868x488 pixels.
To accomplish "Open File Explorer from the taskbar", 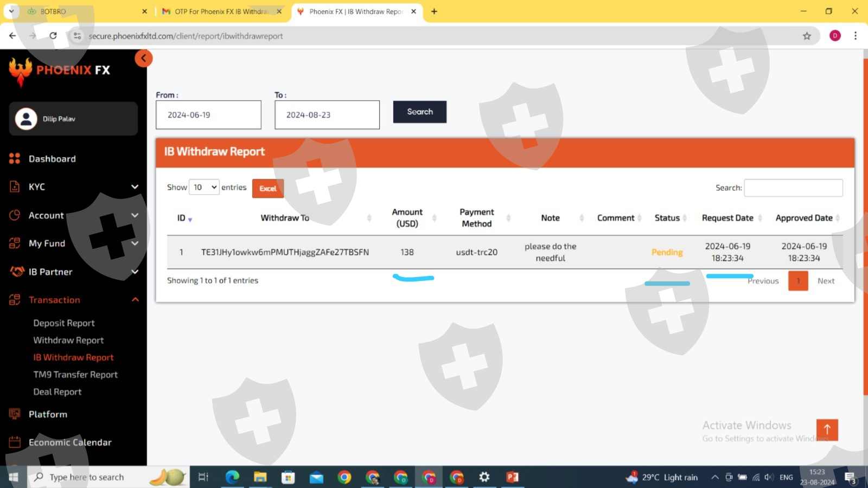I will [260, 477].
